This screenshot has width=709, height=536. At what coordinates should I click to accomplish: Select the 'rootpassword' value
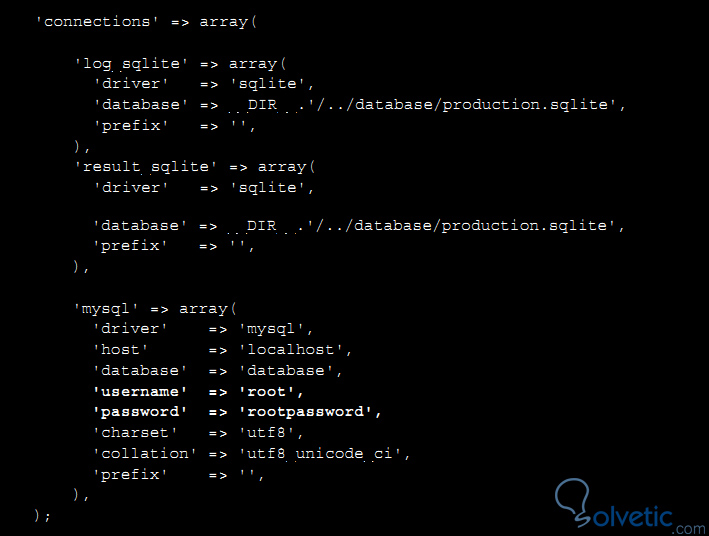click(x=310, y=412)
